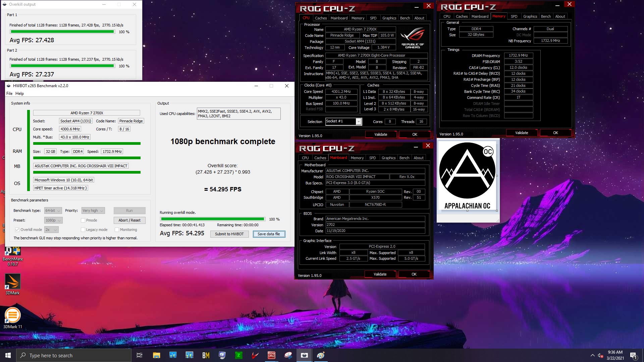Click the HPET timer active entry

pyautogui.click(x=60, y=188)
